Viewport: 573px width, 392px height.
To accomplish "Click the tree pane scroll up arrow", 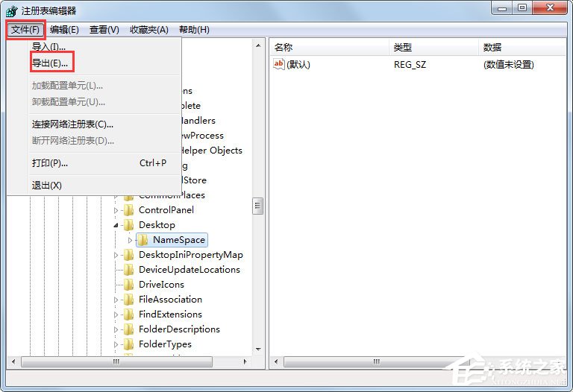I will (258, 45).
